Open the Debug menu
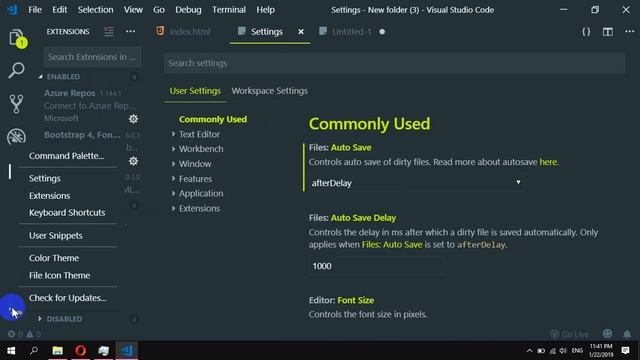The image size is (640, 360). [x=188, y=9]
